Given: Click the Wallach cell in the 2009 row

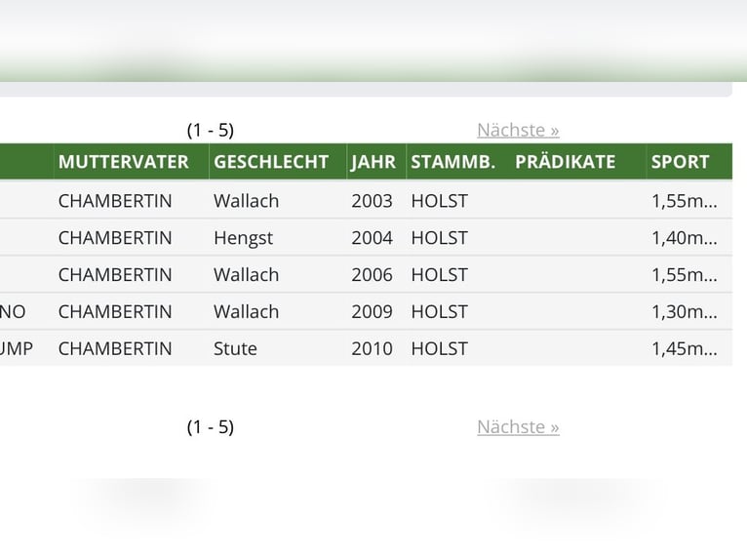Looking at the screenshot, I should coord(246,312).
